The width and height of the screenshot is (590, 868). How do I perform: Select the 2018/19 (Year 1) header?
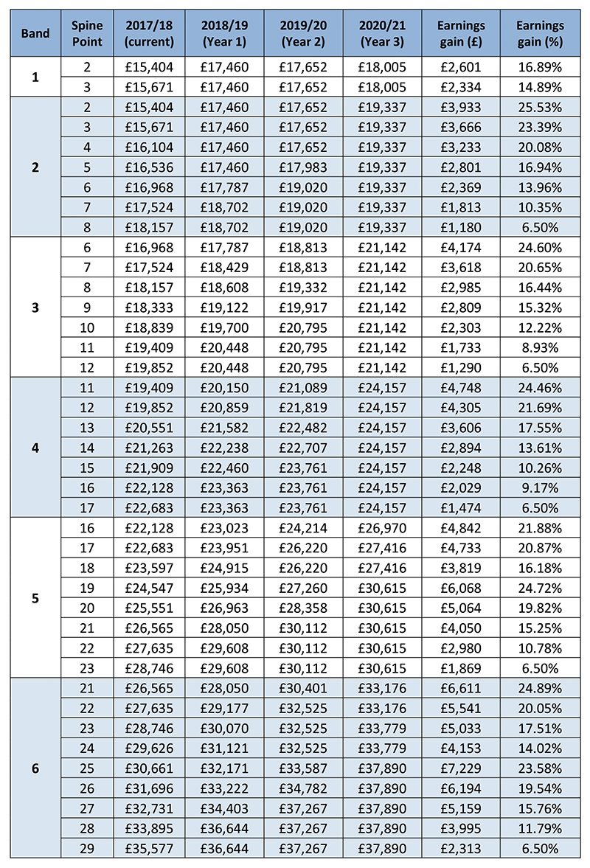click(225, 34)
